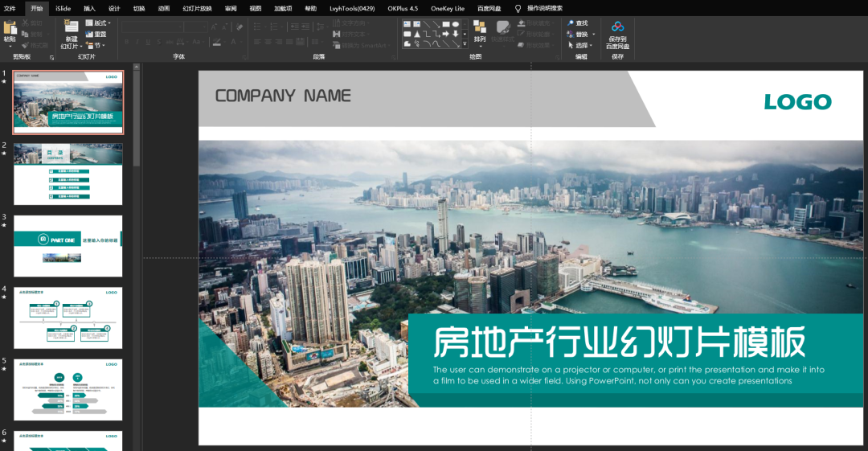Expand the shapes gallery More button

point(465,43)
